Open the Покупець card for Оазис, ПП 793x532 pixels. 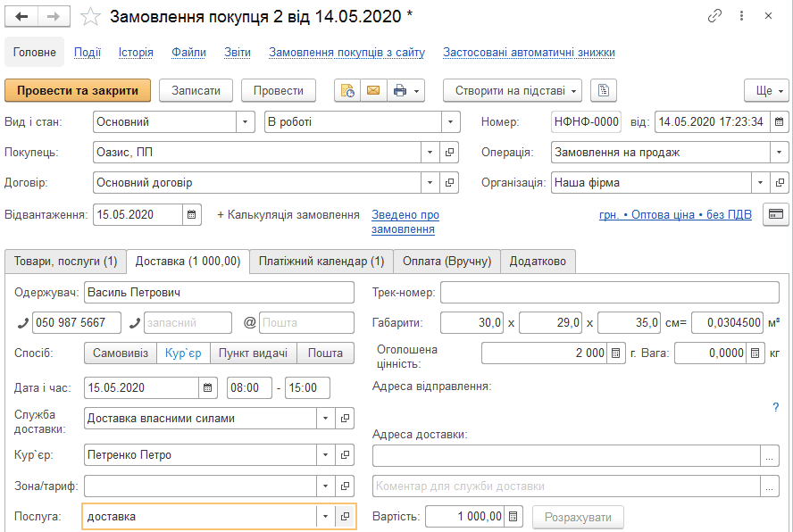click(449, 153)
